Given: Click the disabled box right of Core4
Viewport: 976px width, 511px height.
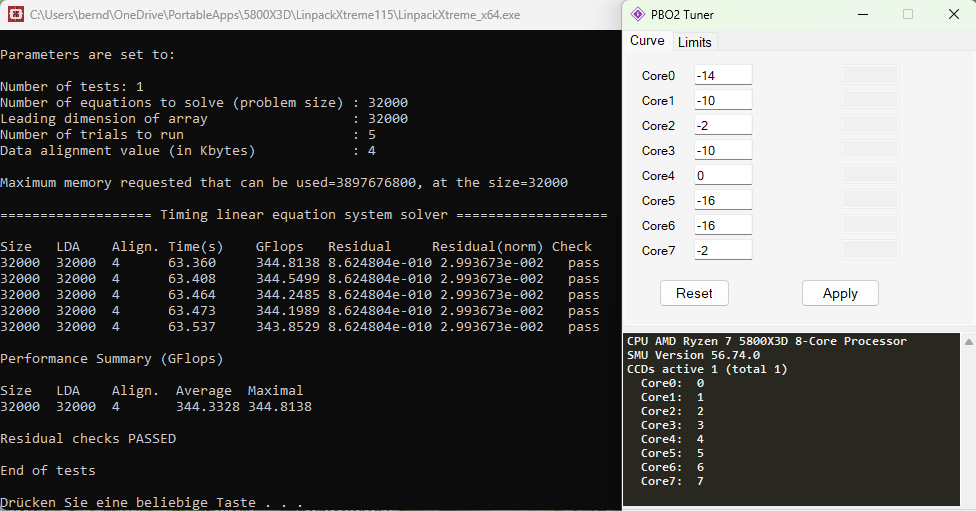Looking at the screenshot, I should tap(870, 174).
